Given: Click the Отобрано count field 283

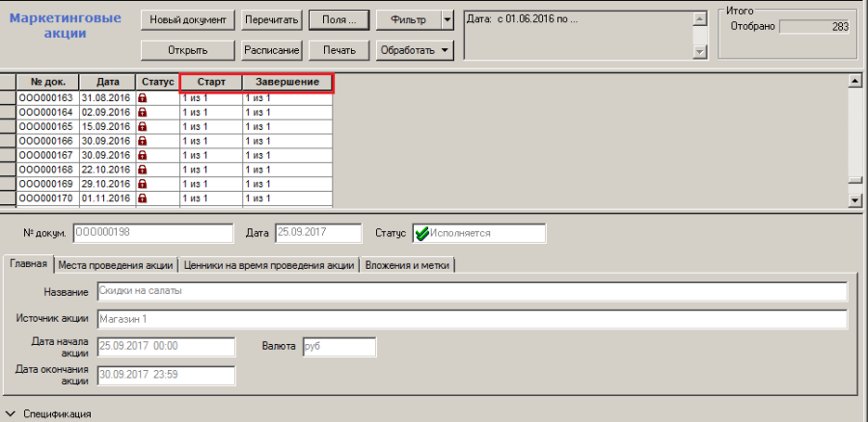Looking at the screenshot, I should click(814, 27).
